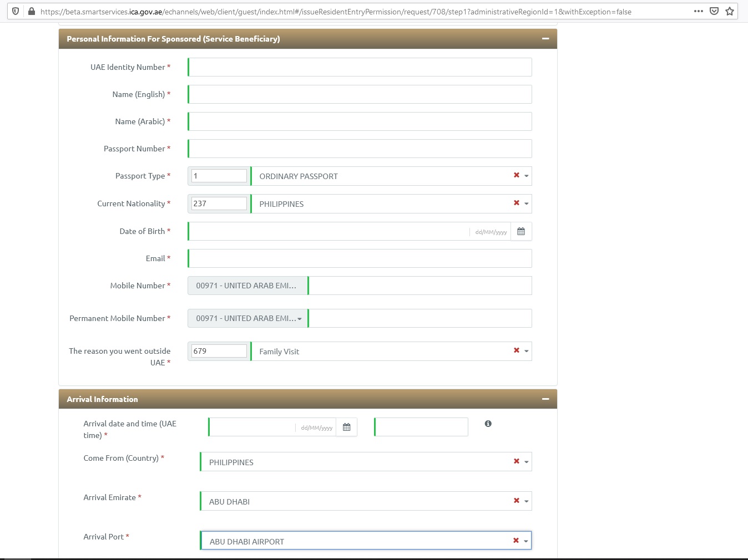Open the Arrival date calendar picker

pos(346,427)
